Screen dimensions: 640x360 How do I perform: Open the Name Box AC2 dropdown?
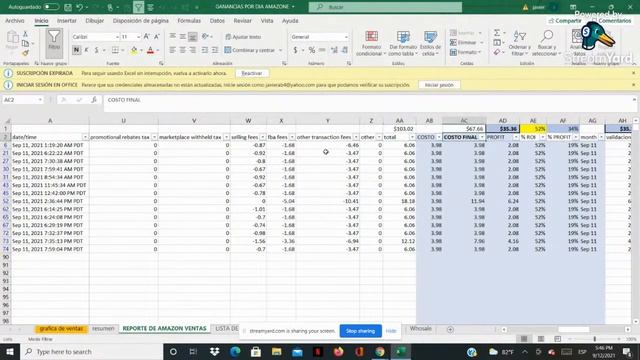[x=40, y=100]
